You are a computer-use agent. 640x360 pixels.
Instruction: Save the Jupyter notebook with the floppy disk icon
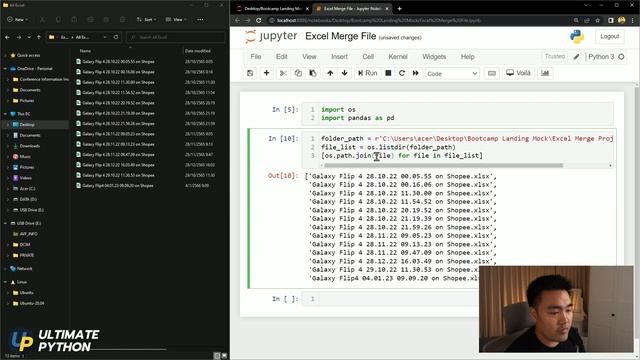pos(250,73)
